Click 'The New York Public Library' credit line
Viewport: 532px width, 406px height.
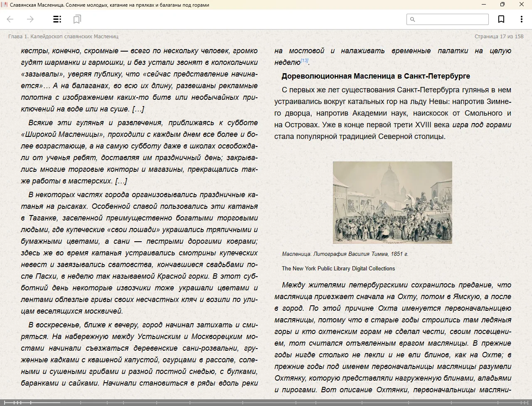(x=338, y=268)
